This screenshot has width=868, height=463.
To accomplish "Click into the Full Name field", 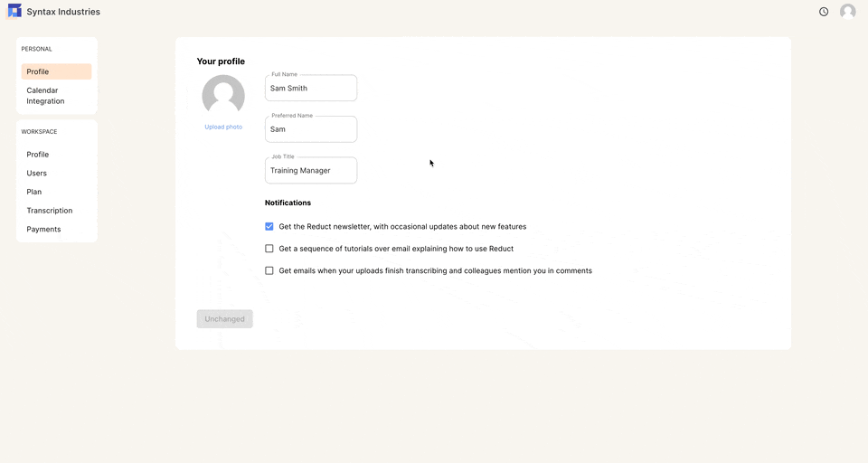I will pos(311,88).
